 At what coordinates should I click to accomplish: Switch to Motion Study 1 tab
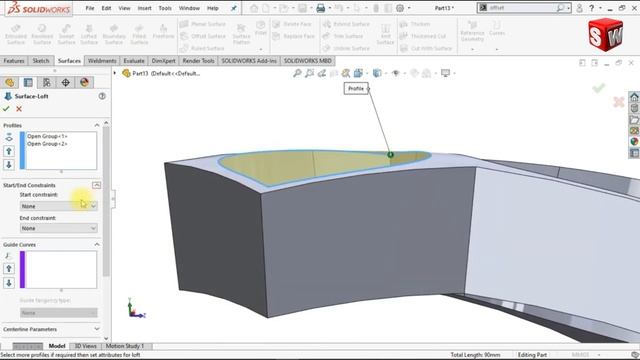click(125, 346)
